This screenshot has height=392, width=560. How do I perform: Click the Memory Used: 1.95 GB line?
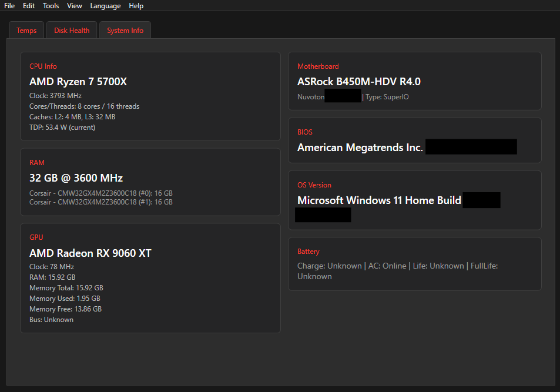[65, 299]
